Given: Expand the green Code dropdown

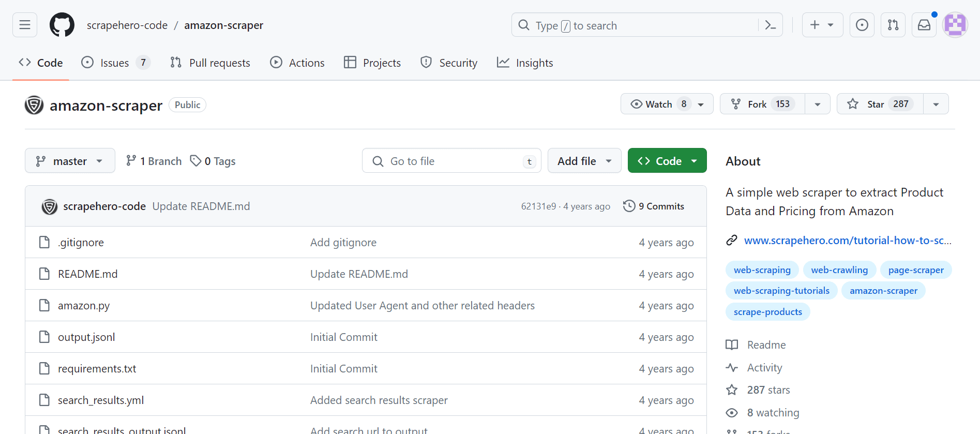Looking at the screenshot, I should coord(667,161).
